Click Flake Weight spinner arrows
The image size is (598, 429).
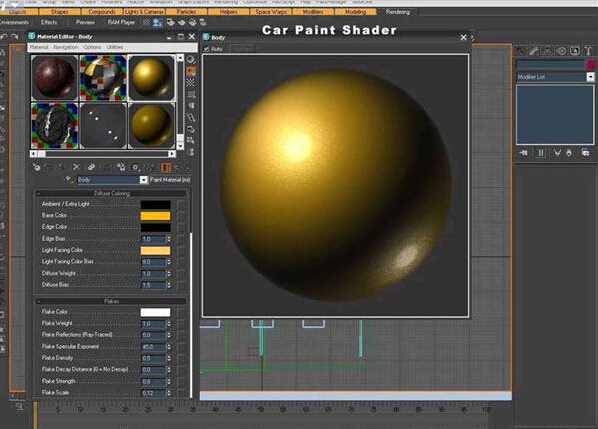tap(169, 324)
